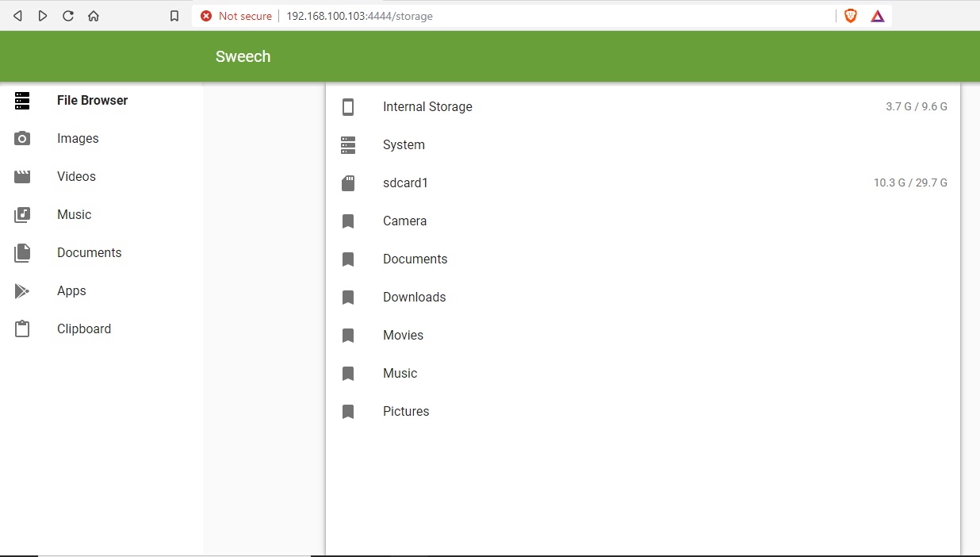Open the Documents folder in file list

(x=643, y=259)
